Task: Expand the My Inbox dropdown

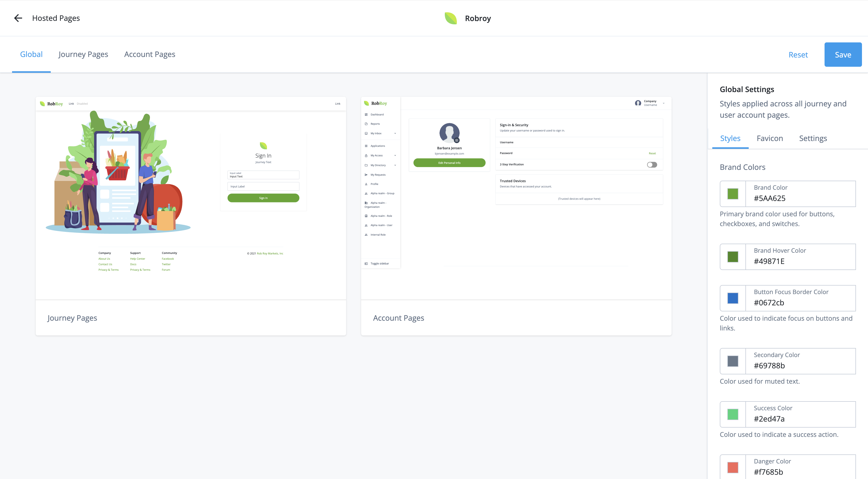Action: [395, 133]
